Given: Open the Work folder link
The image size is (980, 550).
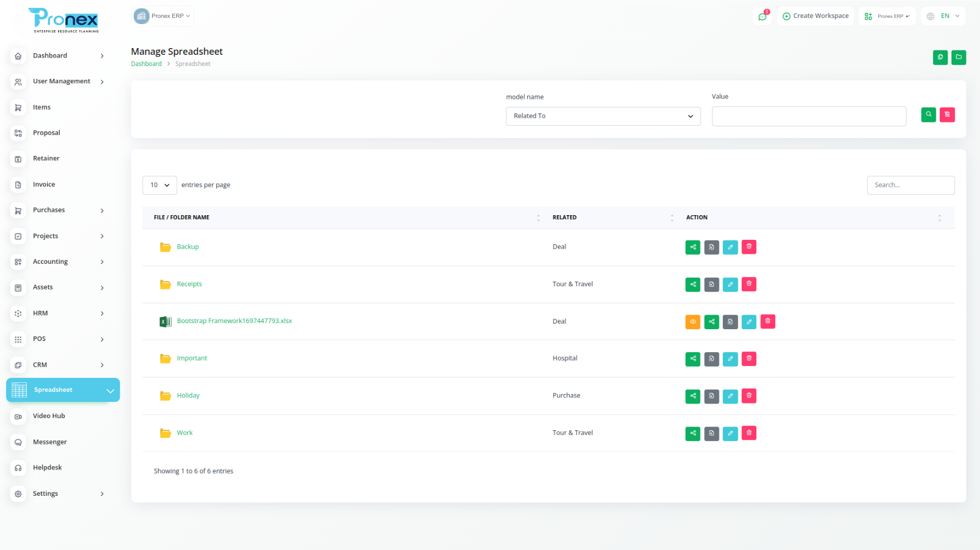Looking at the screenshot, I should pos(184,433).
